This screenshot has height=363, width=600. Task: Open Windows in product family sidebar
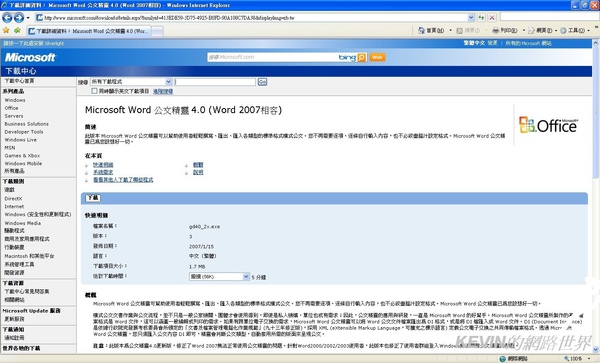pos(15,100)
